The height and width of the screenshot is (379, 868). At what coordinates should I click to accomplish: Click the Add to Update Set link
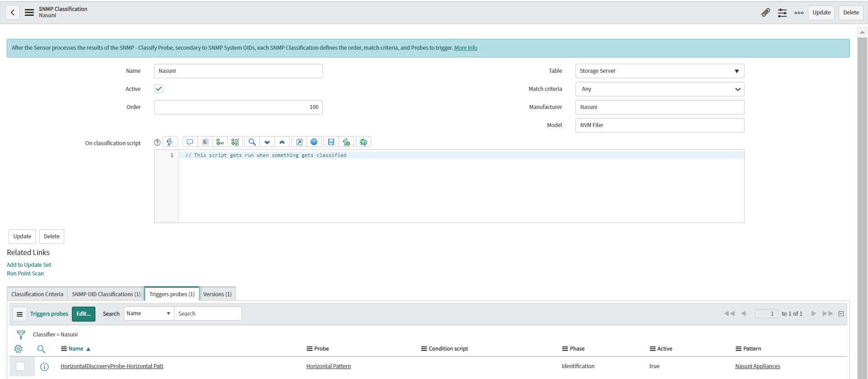[29, 265]
